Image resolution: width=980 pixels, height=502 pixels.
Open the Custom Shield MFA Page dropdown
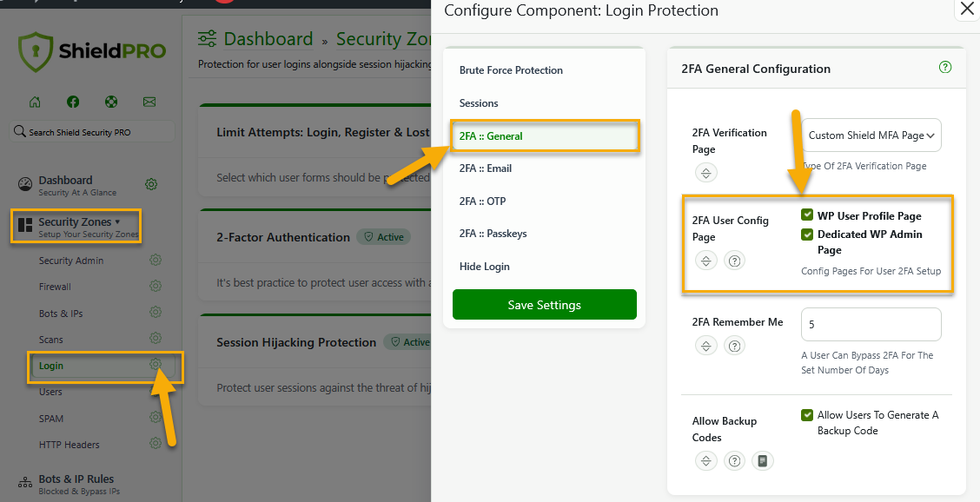click(x=871, y=135)
